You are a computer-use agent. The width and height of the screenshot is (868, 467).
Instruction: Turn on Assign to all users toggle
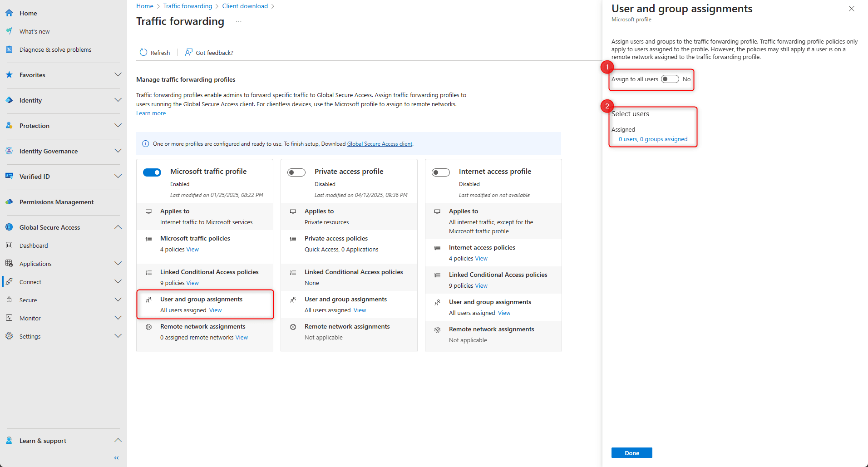coord(670,79)
